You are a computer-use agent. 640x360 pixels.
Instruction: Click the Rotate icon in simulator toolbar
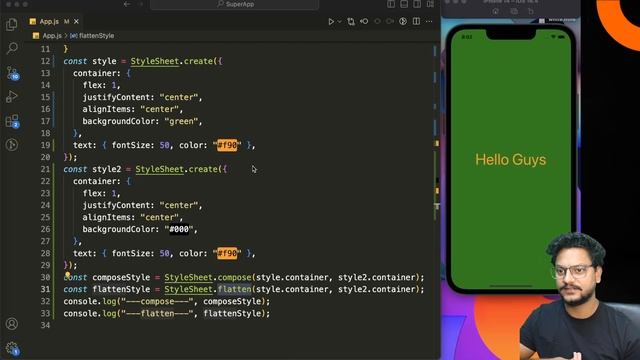(x=531, y=11)
